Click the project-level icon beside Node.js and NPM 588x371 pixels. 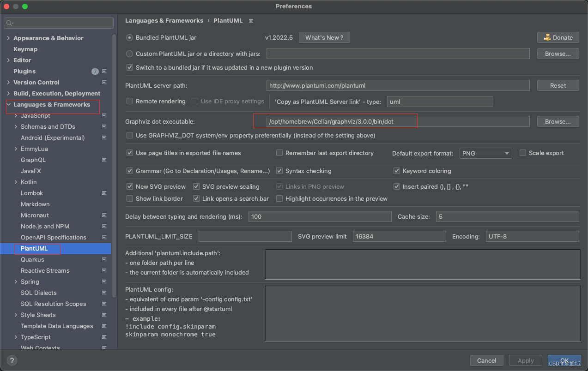(104, 226)
